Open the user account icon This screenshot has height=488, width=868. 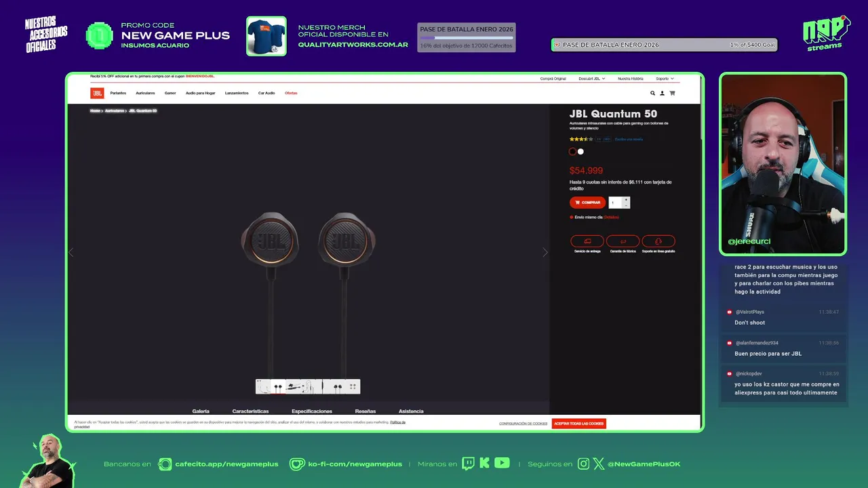[663, 93]
